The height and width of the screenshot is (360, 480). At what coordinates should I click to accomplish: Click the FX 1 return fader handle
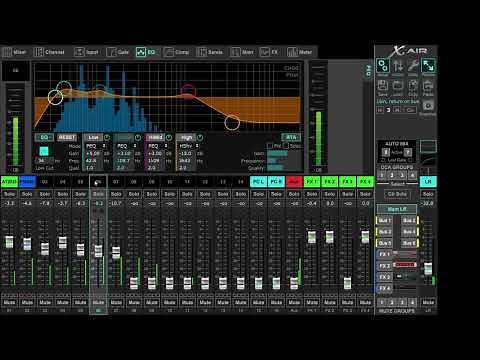pyautogui.click(x=312, y=237)
